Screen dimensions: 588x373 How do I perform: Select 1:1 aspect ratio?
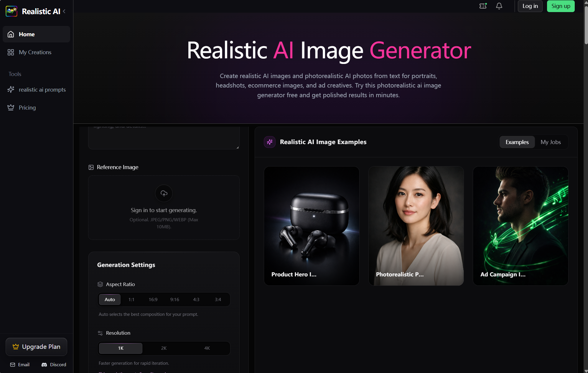click(131, 300)
